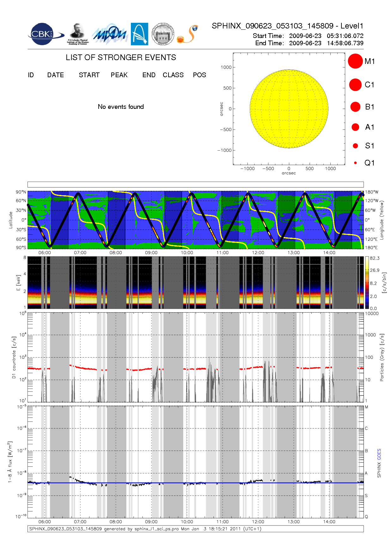Click the B1 red circle in legend

(355, 107)
